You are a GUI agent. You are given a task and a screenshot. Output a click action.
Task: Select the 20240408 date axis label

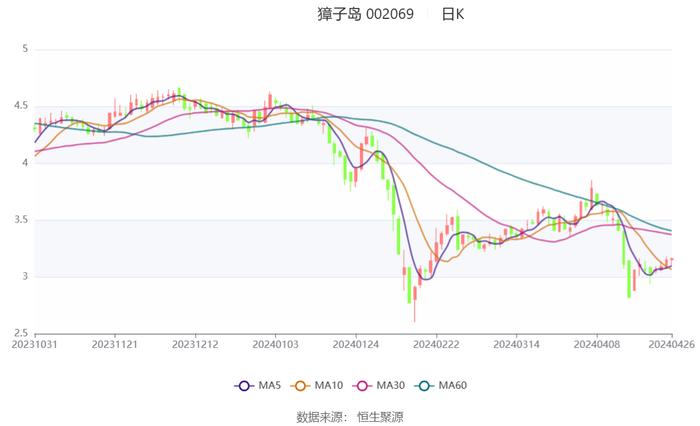(597, 342)
